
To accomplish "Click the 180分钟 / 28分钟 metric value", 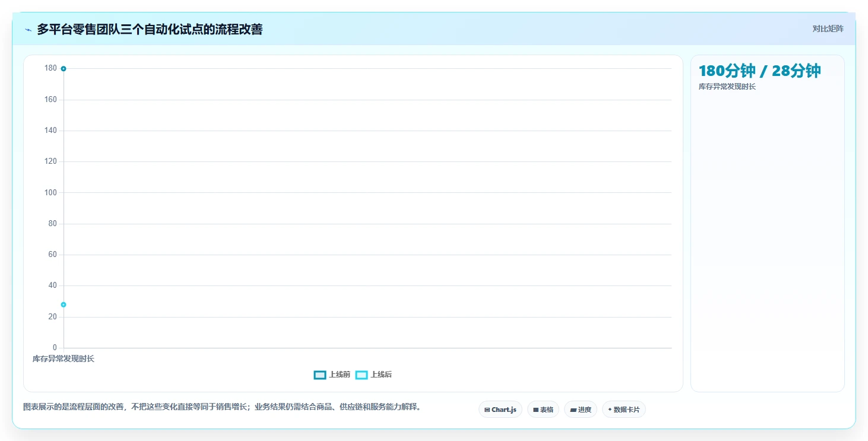I will pos(759,71).
